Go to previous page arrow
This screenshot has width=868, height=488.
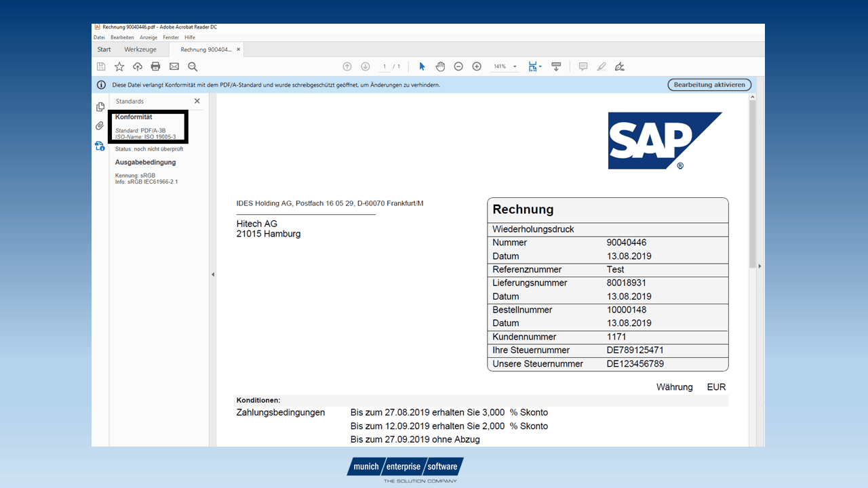click(347, 66)
